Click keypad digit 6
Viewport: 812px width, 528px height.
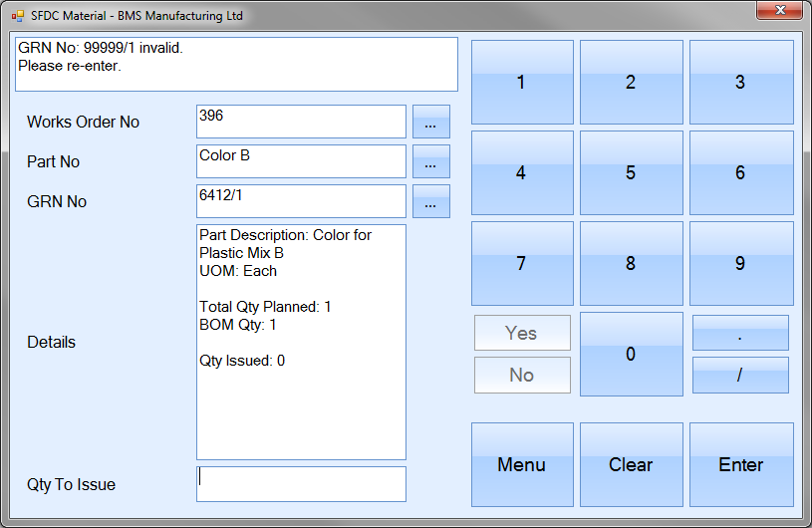coord(741,173)
